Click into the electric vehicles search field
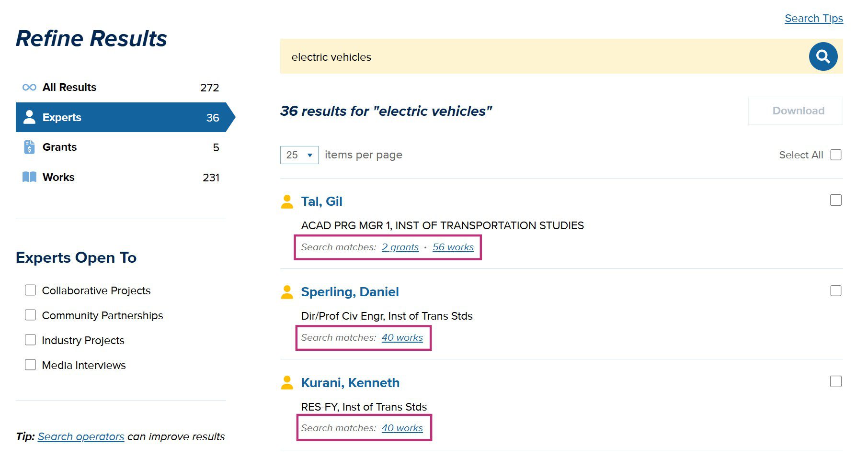The image size is (868, 457). click(541, 57)
